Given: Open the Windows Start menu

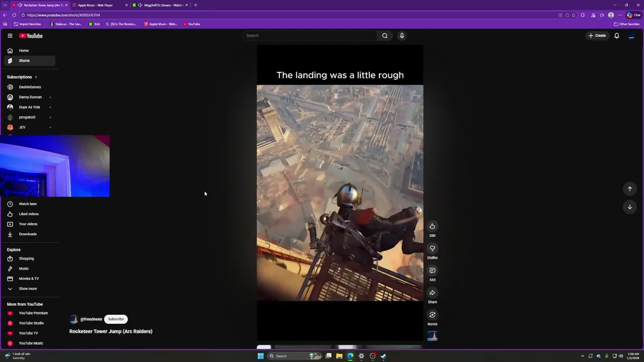Looking at the screenshot, I should [261, 356].
